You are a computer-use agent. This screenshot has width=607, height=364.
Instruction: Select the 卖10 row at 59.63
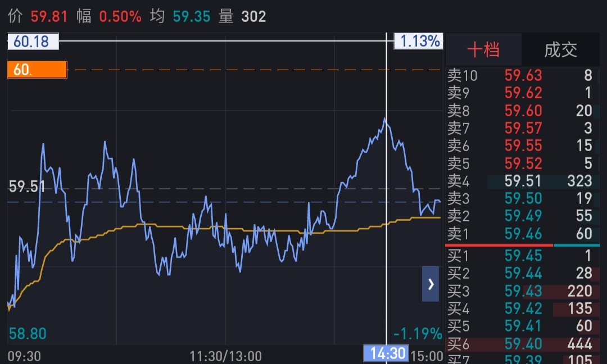[x=522, y=75]
